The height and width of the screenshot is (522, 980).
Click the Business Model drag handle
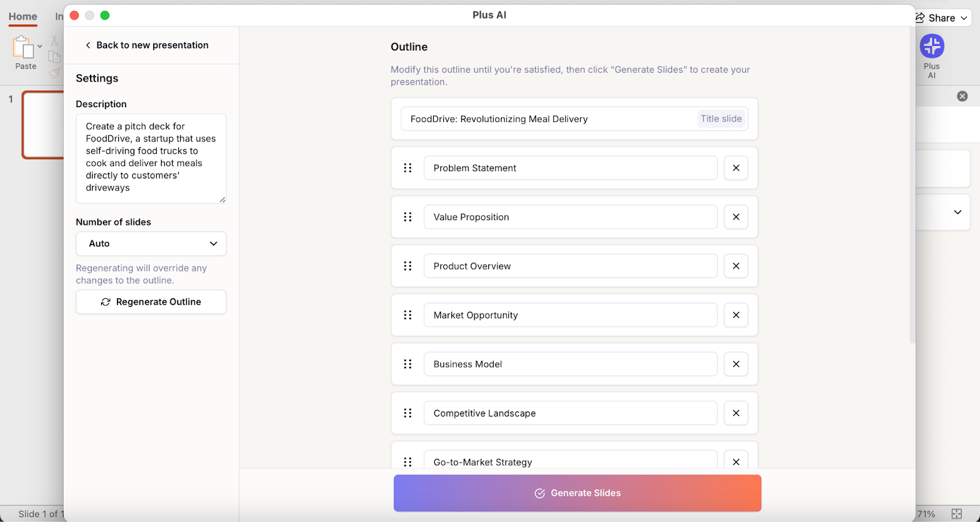point(408,364)
